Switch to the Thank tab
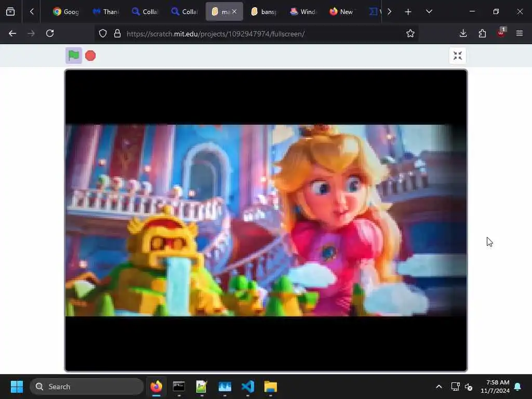Viewport: 532px width, 399px height. pos(105,12)
